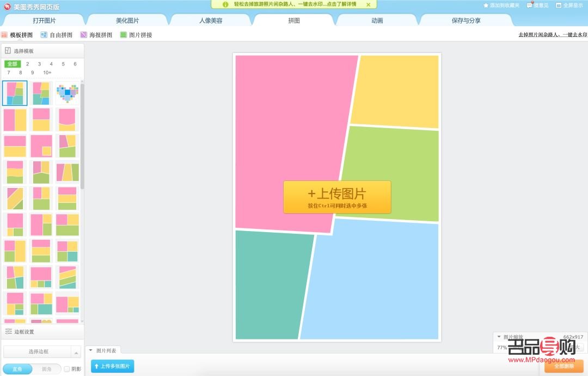The height and width of the screenshot is (376, 588).
Task: Collapse the 图片缩放 zoom panel
Action: tap(499, 337)
